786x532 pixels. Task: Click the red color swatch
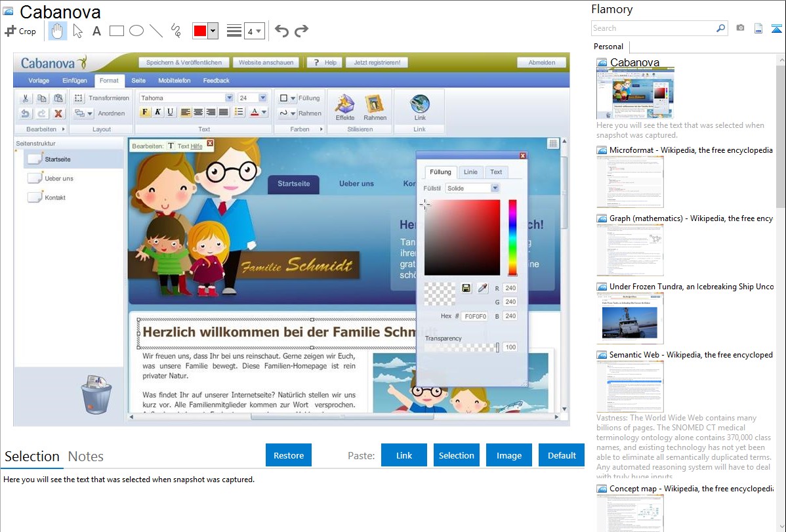[x=199, y=31]
